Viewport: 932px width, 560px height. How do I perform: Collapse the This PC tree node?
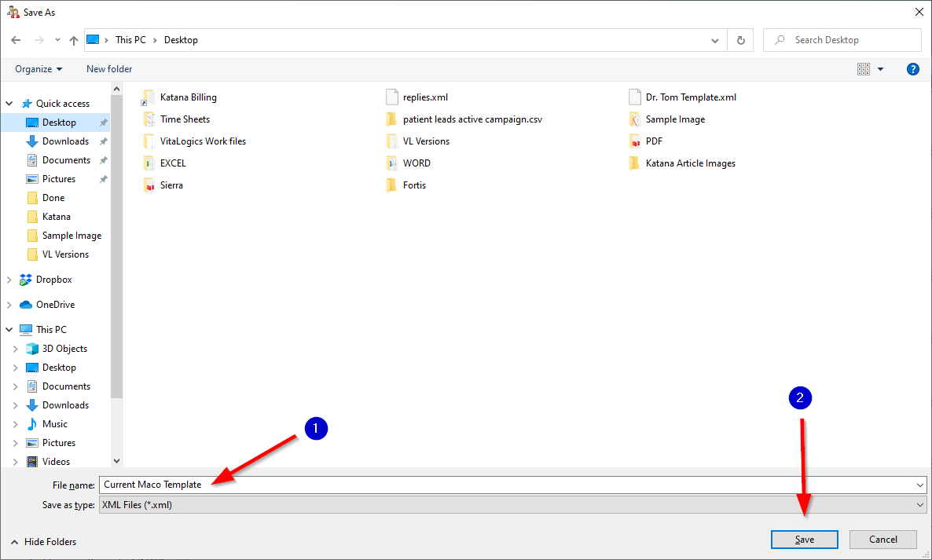pos(9,330)
